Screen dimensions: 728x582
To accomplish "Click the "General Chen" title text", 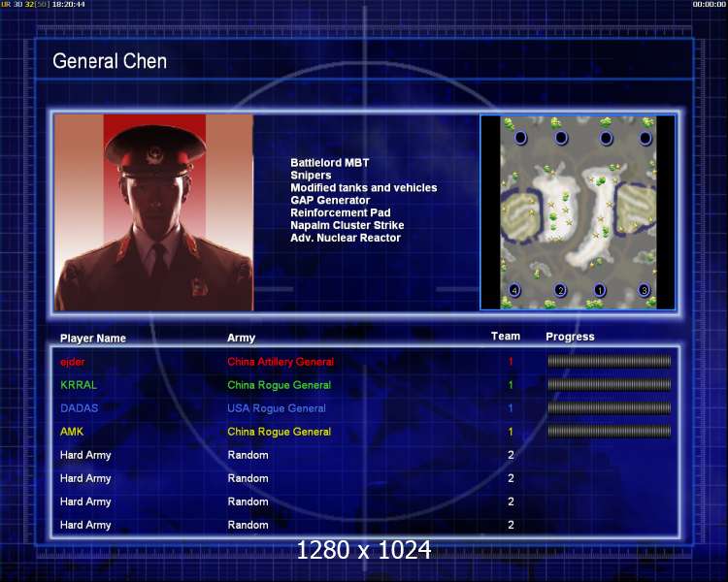I will point(110,61).
